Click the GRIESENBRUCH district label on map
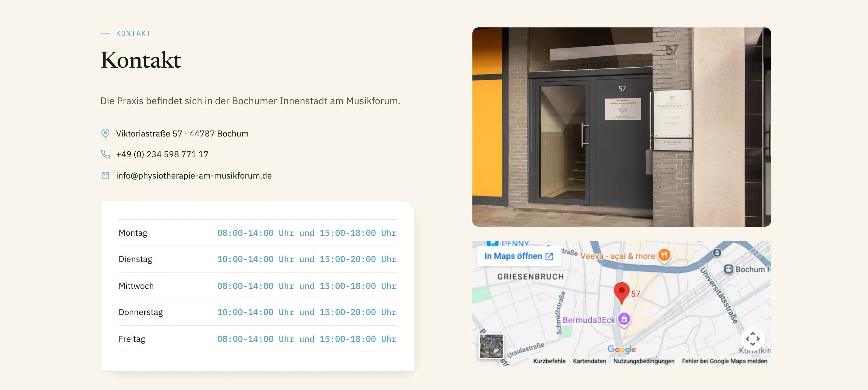Viewport: 868px width, 390px height. coord(530,276)
